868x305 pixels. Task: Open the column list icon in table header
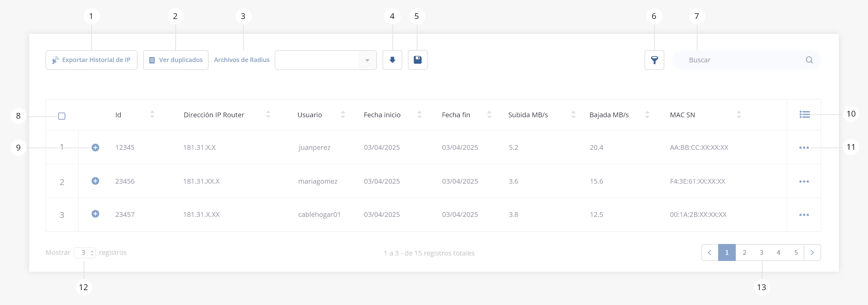pyautogui.click(x=804, y=115)
